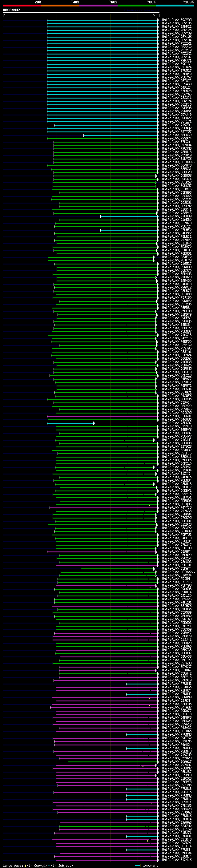The image size is (197, 868).
Task: Select the UniRef100_A3W601 label
Action: (x=177, y=416)
